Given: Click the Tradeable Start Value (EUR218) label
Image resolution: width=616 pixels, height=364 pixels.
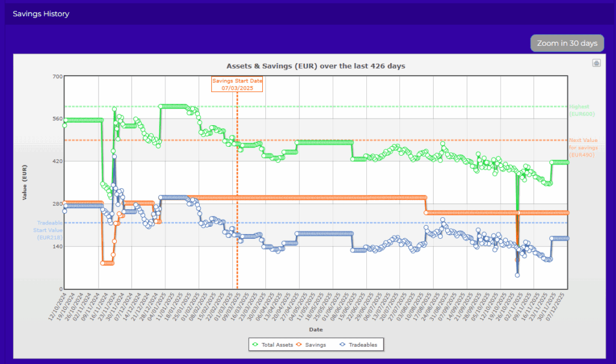Looking at the screenshot, I should [48, 230].
